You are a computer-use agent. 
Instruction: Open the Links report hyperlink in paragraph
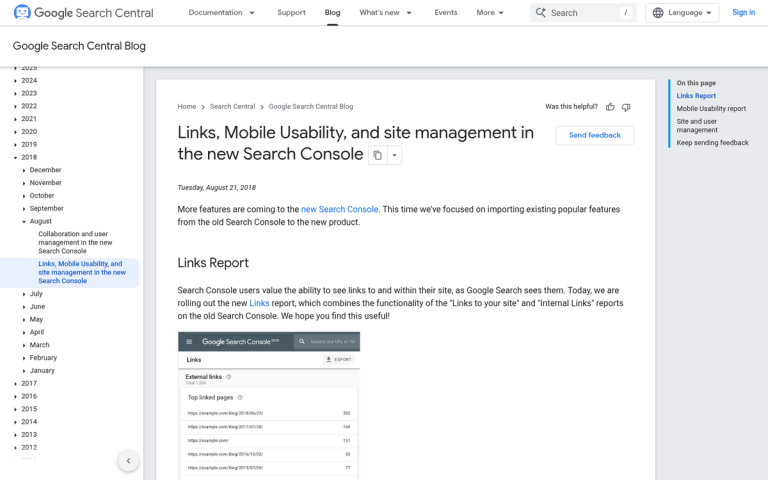click(259, 303)
